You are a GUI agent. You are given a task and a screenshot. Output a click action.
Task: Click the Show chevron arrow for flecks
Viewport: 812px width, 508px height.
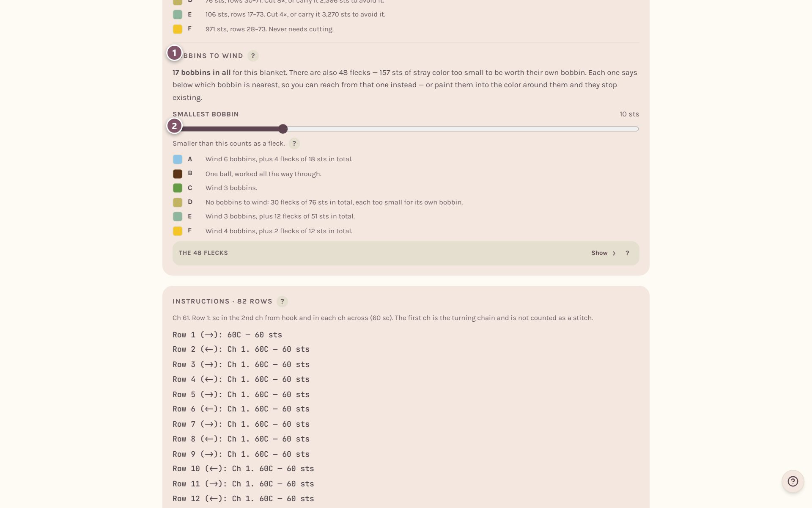pos(614,253)
